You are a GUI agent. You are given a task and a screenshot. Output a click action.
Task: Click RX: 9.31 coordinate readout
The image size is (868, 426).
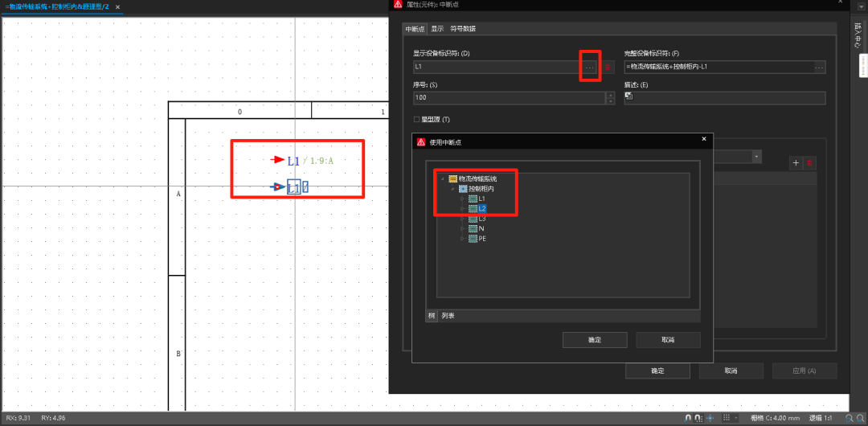pos(18,418)
